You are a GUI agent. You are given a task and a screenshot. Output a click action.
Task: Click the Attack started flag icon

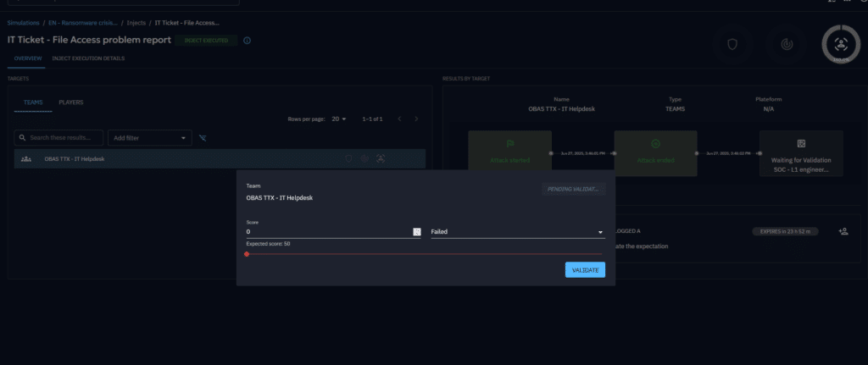click(509, 144)
